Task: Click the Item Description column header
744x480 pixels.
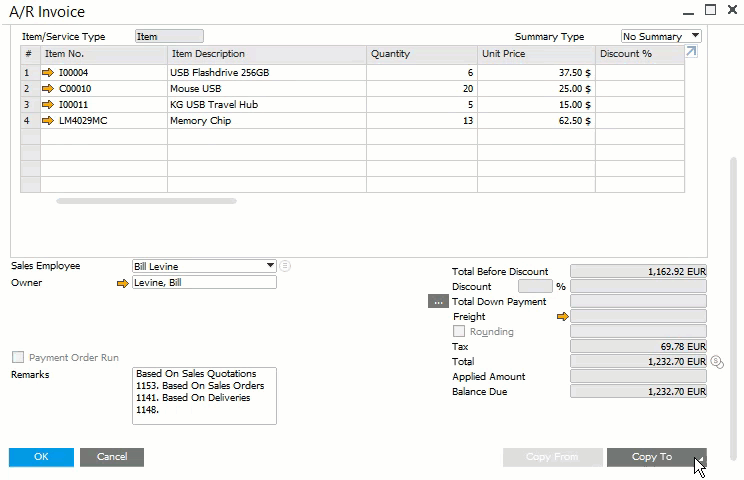Action: point(267,54)
